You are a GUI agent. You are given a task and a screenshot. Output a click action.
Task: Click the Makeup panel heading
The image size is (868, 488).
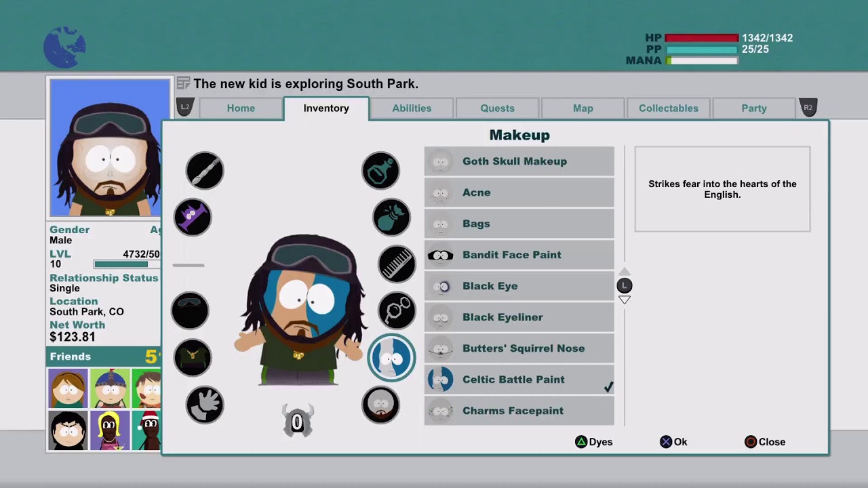[x=519, y=135]
